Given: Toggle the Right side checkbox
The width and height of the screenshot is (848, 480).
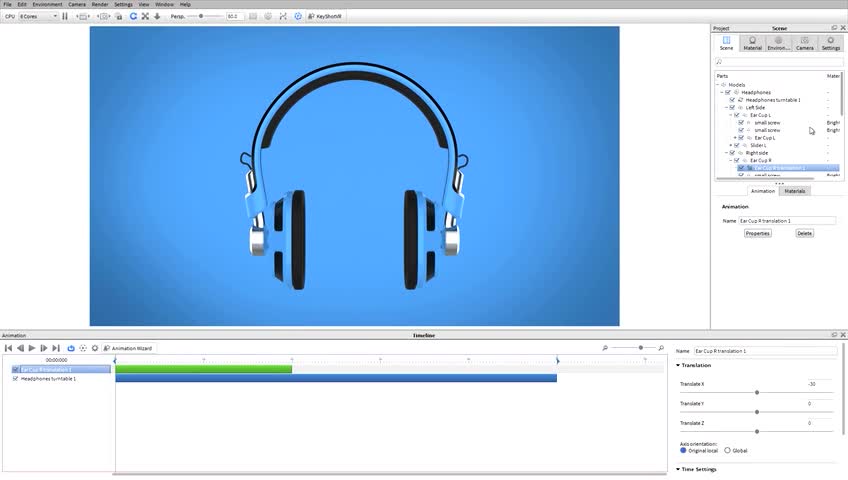Looking at the screenshot, I should pyautogui.click(x=732, y=153).
